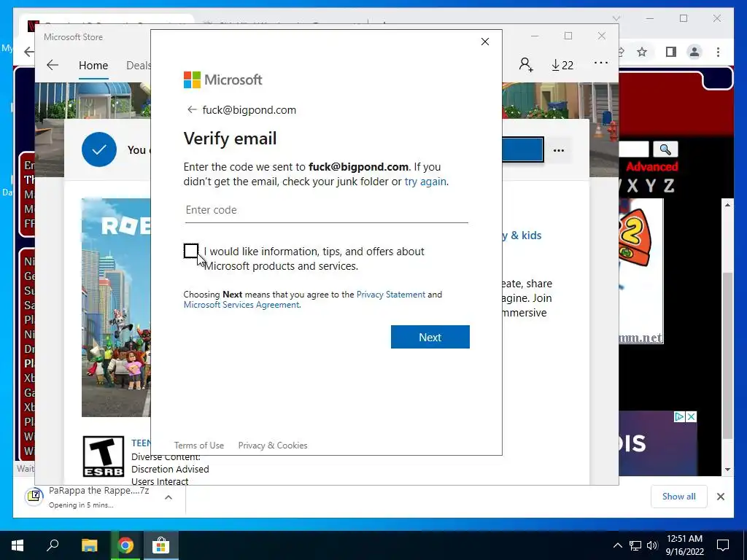Image resolution: width=747 pixels, height=560 pixels.
Task: Open the Store three-dot menu
Action: [x=601, y=63]
